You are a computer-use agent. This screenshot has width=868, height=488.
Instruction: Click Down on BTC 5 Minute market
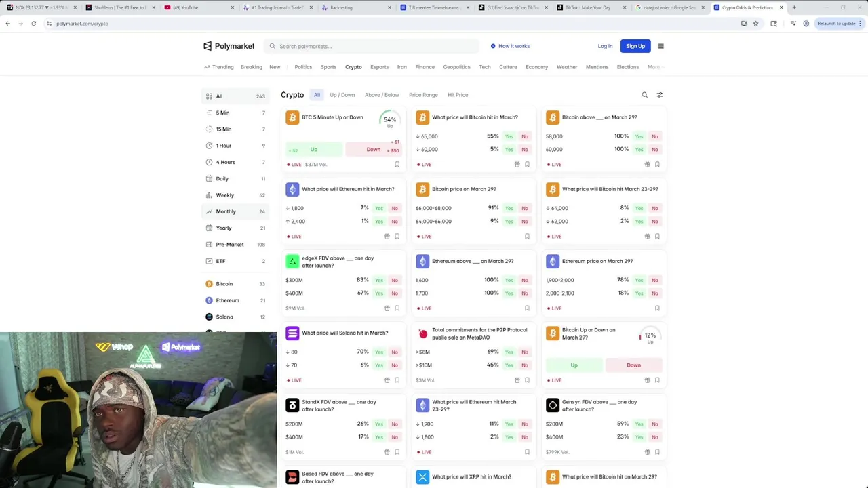point(374,149)
